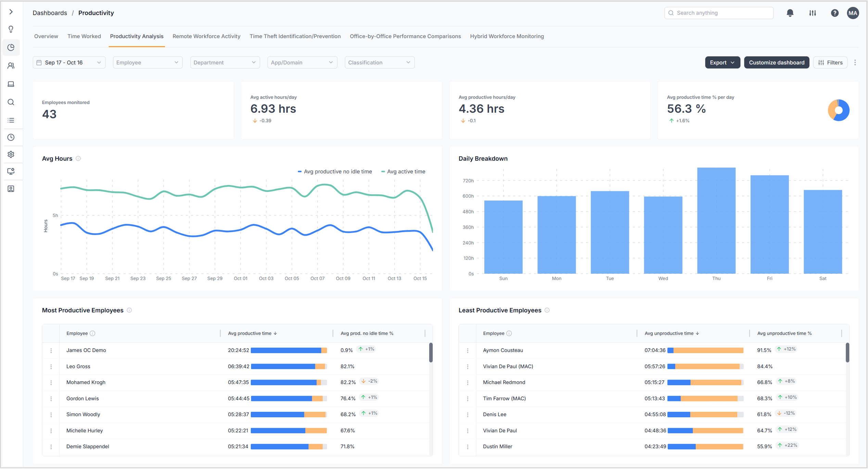Open the Department filter dropdown

225,63
